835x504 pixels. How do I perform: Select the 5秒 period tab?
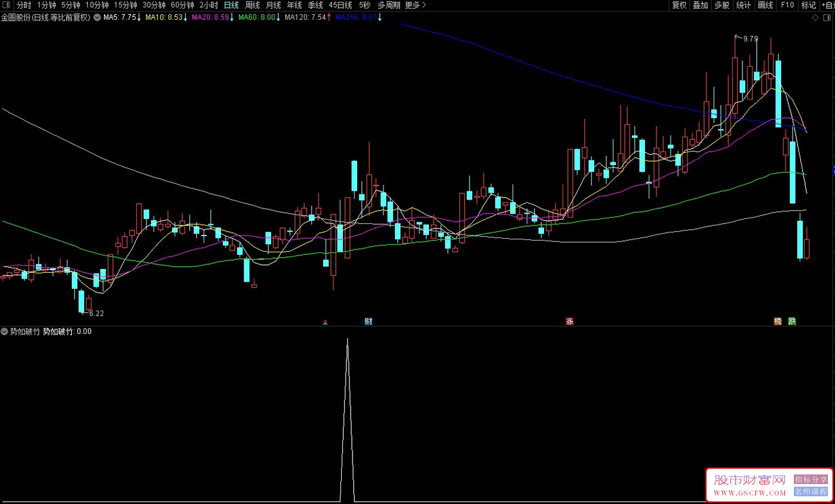tap(364, 5)
